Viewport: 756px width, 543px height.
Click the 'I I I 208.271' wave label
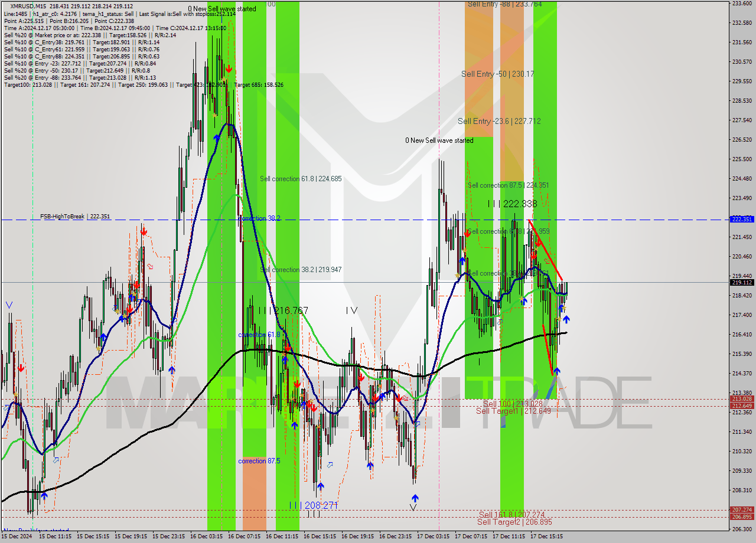point(313,505)
